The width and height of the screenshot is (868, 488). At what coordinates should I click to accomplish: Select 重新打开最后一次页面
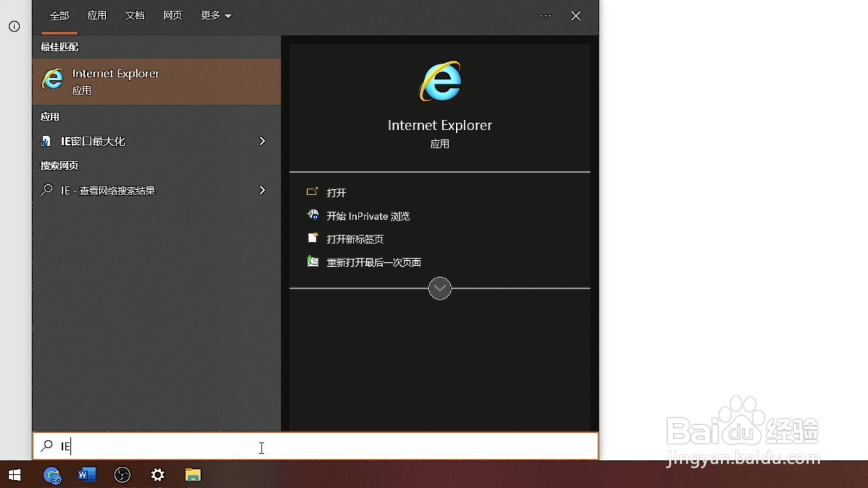[x=374, y=262]
